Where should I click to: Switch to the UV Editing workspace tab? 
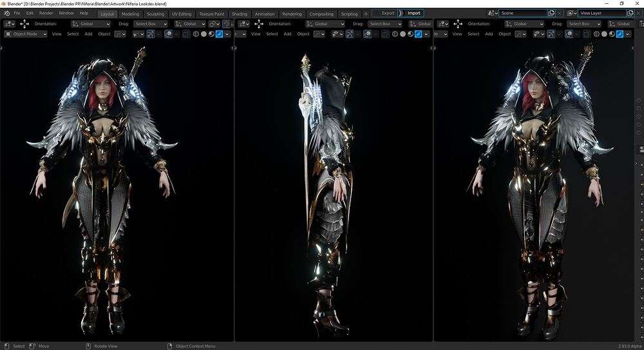[182, 14]
